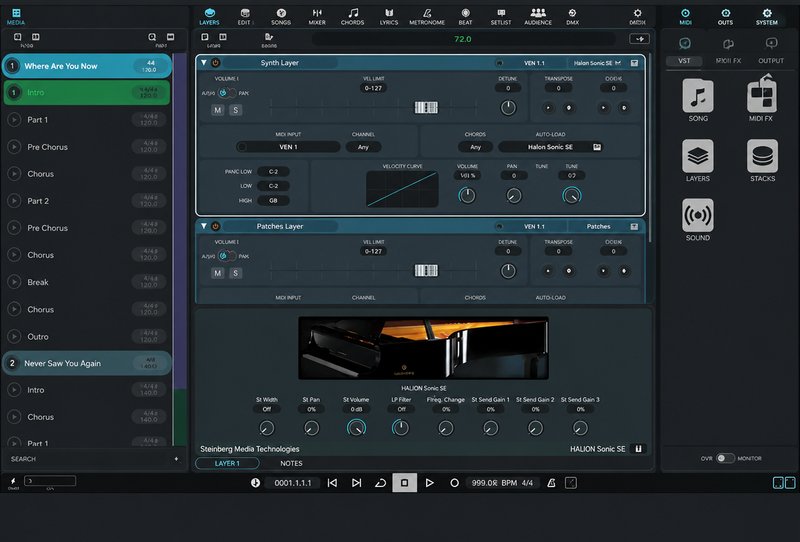Open the Mixer view
Image resolution: width=800 pixels, height=542 pixels.
[317, 16]
